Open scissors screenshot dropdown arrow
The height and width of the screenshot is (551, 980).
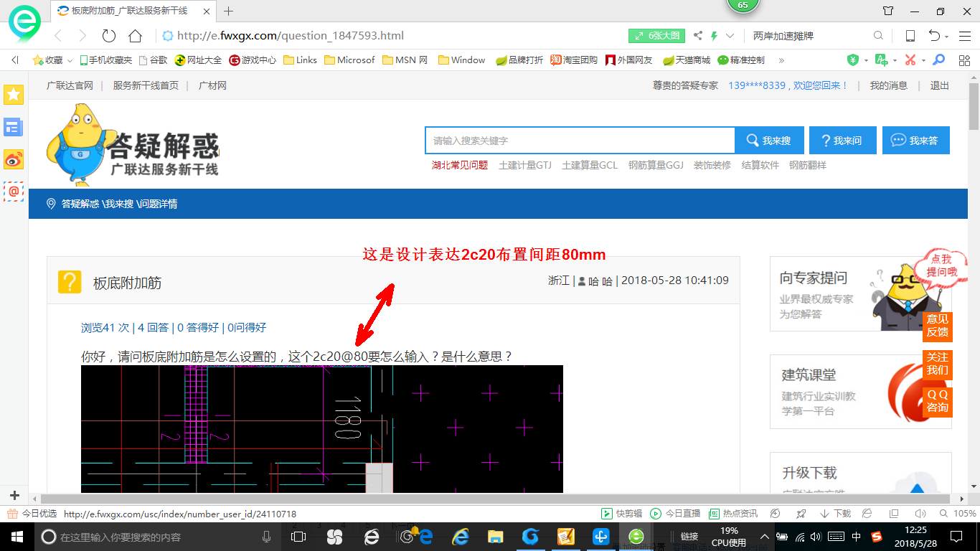point(923,61)
